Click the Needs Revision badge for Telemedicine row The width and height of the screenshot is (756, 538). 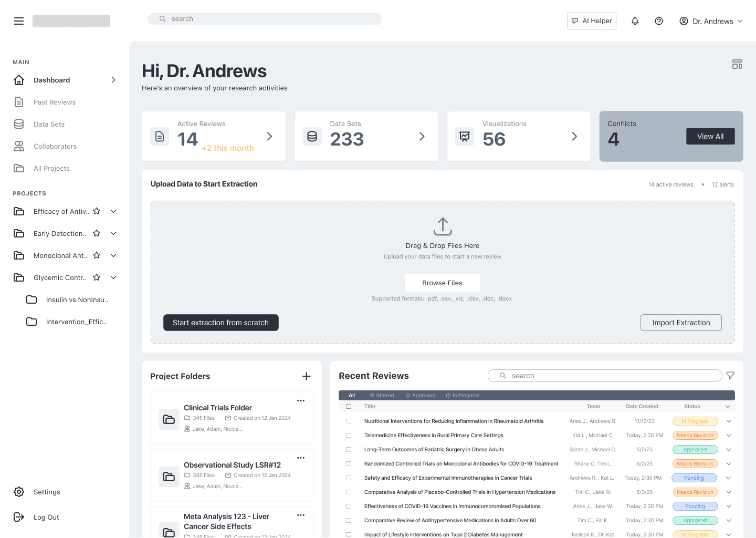pyautogui.click(x=695, y=436)
